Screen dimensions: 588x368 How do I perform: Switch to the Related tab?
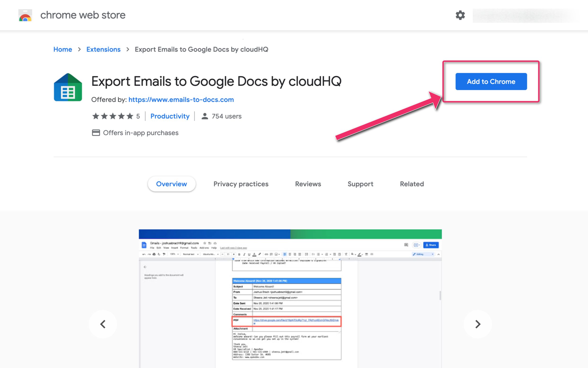412,184
